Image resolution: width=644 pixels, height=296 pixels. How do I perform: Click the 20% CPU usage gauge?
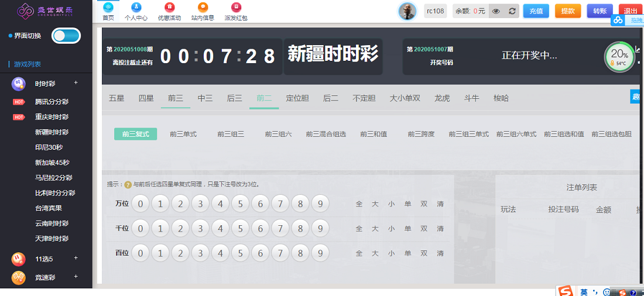coord(619,57)
